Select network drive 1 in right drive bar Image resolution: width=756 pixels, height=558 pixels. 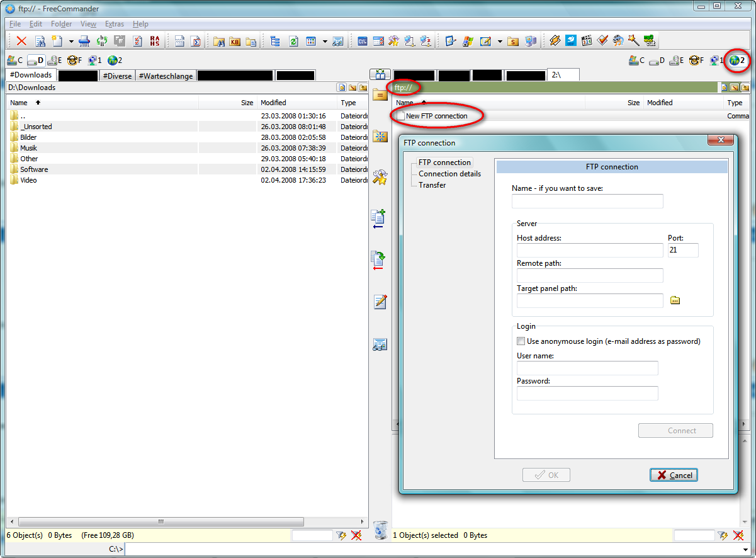[x=717, y=60]
